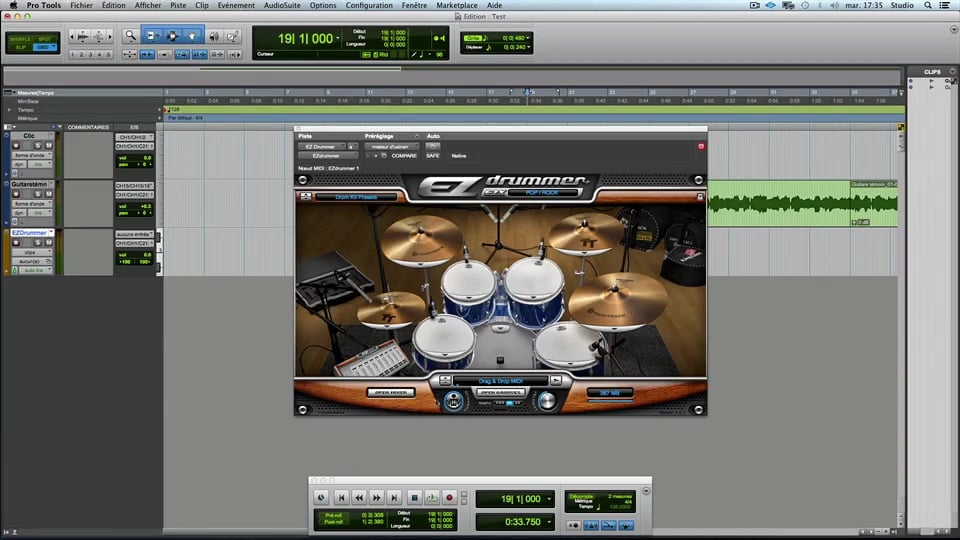Toggle the Metronome button in transport
The width and height of the screenshot is (960, 540).
coord(591,525)
